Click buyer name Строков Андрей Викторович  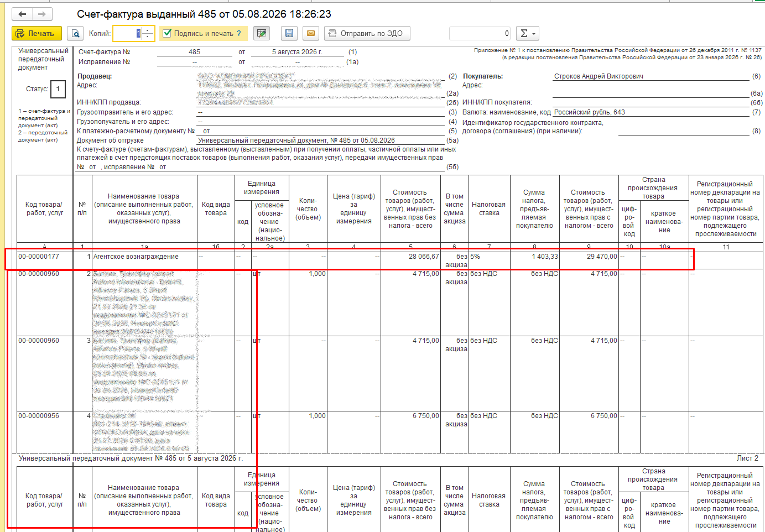click(599, 76)
